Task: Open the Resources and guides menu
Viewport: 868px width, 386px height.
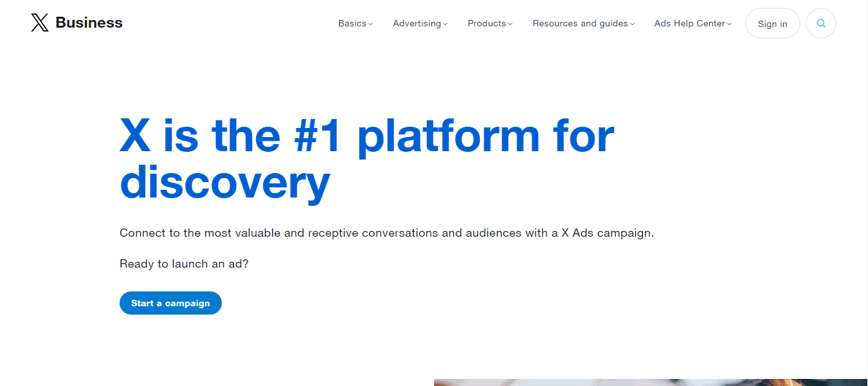Action: click(580, 24)
